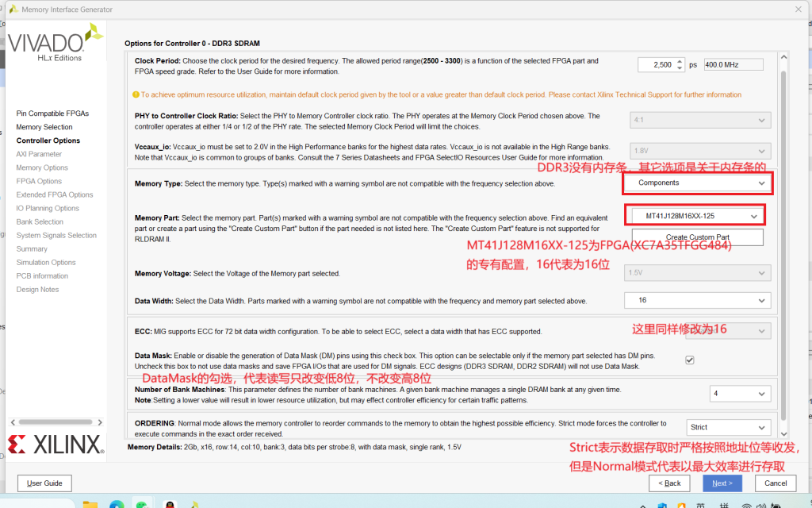Click the 'Memory Type:' label

[x=159, y=183]
